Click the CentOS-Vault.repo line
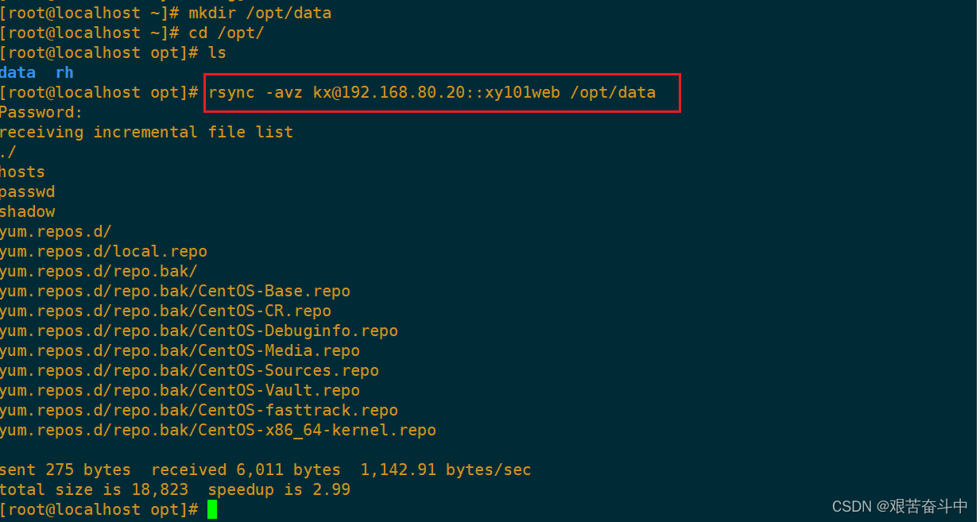The height and width of the screenshot is (522, 980). pyautogui.click(x=180, y=390)
